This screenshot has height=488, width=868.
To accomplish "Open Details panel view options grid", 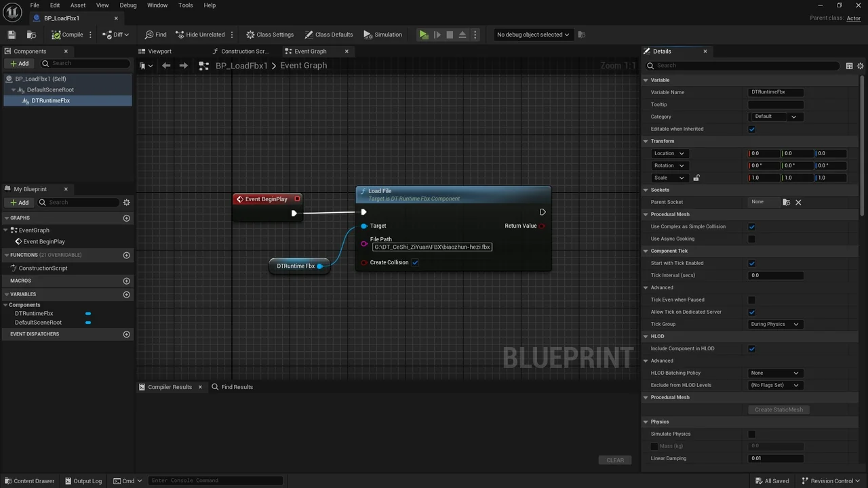I will 849,66.
